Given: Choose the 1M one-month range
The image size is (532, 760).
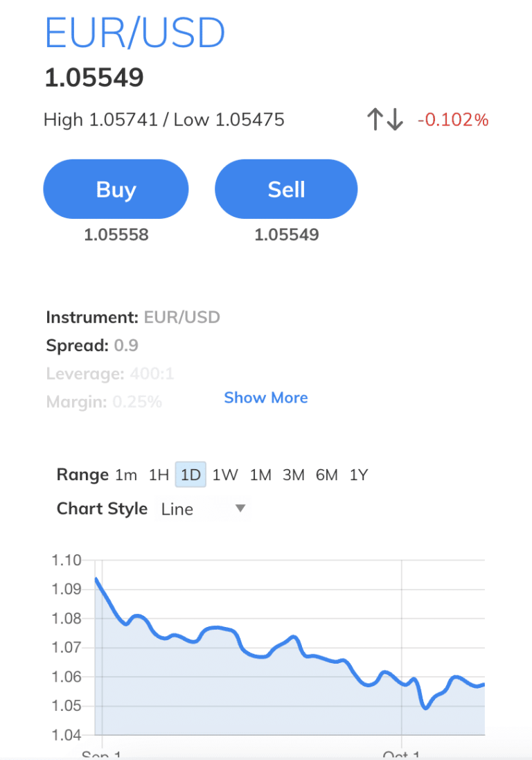Looking at the screenshot, I should pyautogui.click(x=260, y=475).
